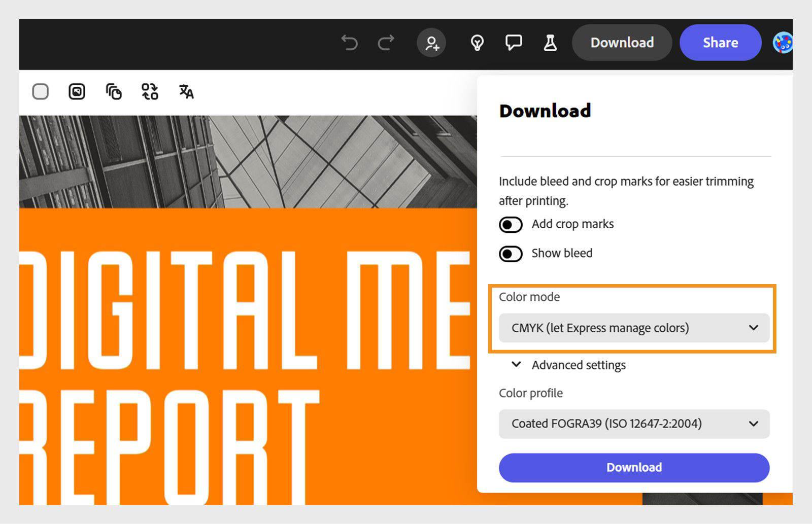Click the beaker experiments icon
812x524 pixels.
[550, 43]
